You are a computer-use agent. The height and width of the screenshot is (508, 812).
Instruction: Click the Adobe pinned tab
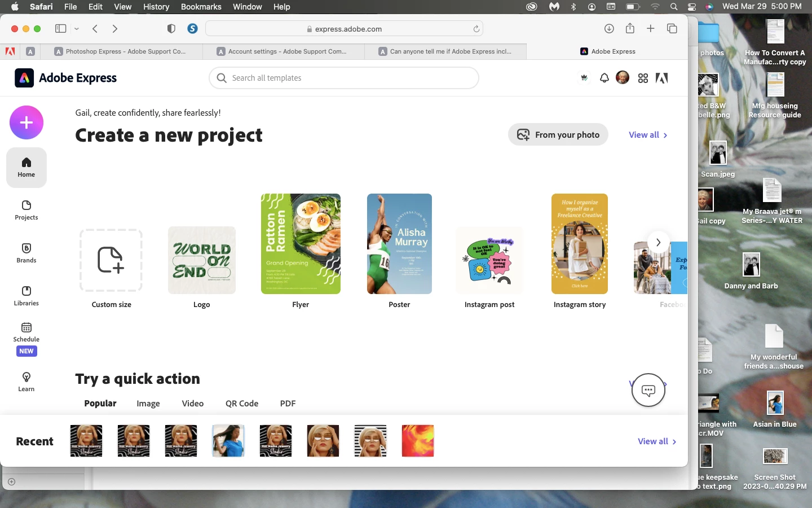point(10,51)
